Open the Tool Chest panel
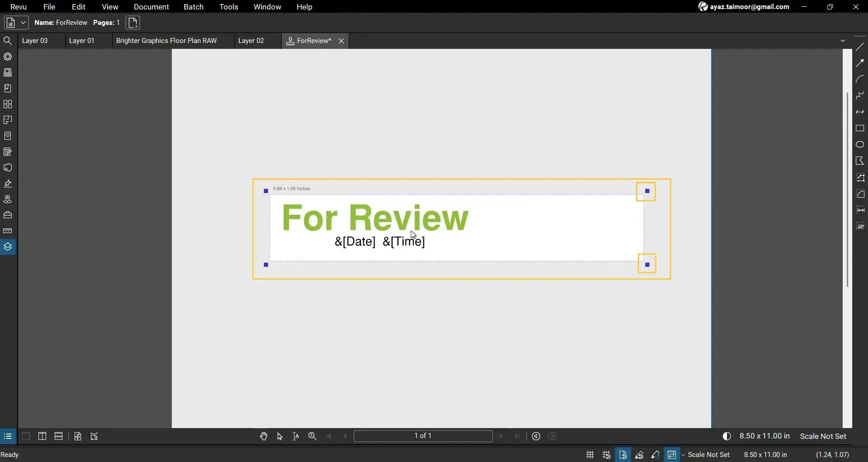Screen dimensions: 868x462 tap(8, 72)
